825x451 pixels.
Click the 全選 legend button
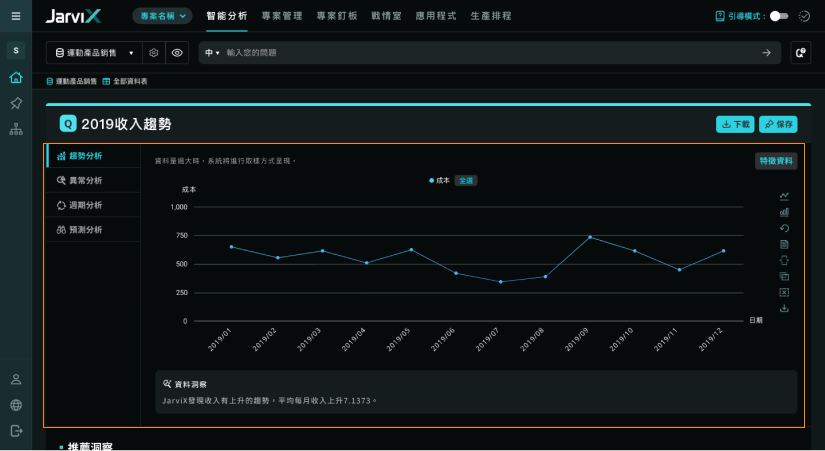[x=466, y=181]
